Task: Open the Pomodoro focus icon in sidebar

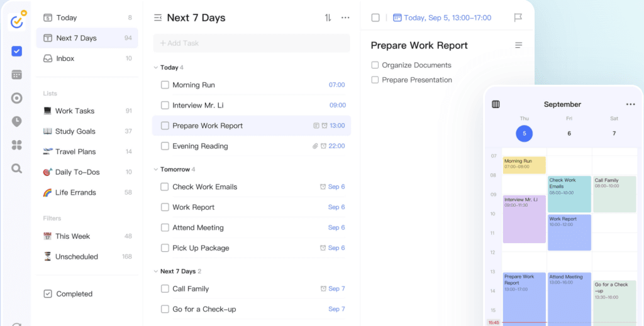Action: click(17, 98)
